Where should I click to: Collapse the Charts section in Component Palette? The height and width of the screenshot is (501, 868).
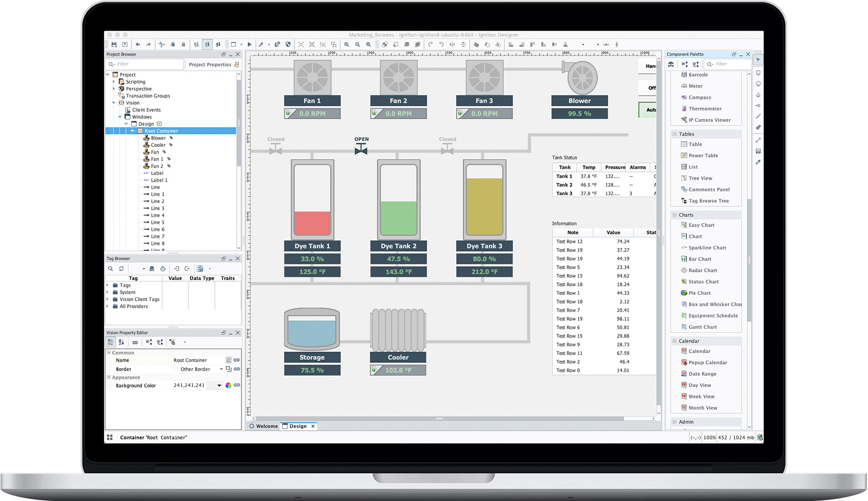tap(674, 215)
